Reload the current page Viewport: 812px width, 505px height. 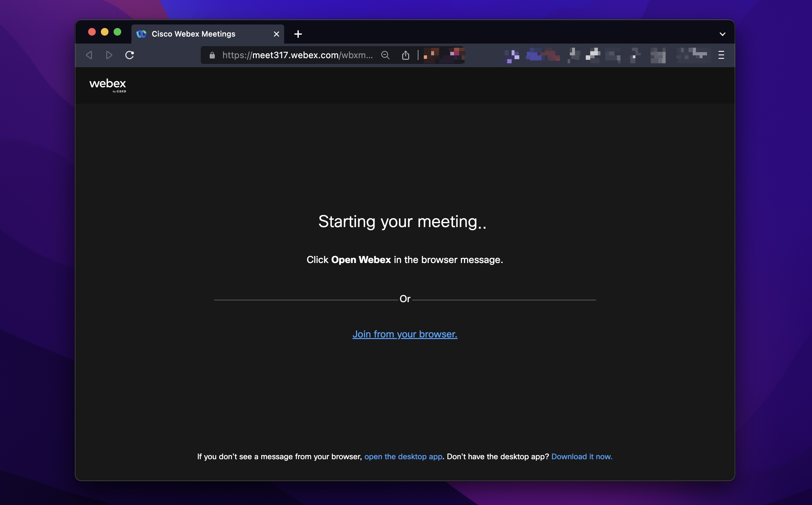tap(129, 55)
